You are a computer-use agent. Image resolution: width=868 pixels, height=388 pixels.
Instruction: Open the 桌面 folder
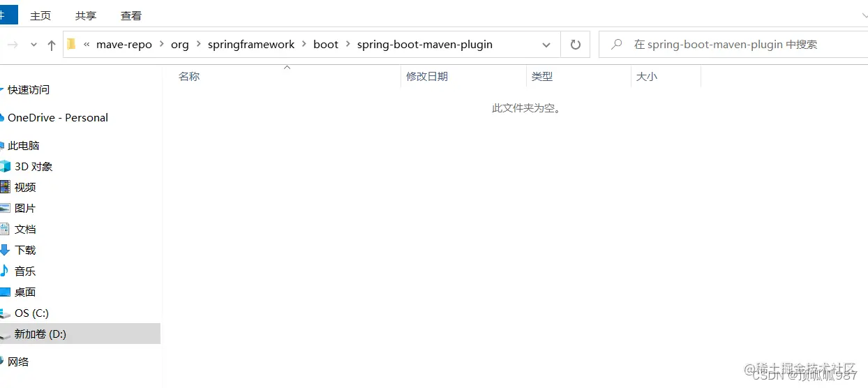[25, 292]
